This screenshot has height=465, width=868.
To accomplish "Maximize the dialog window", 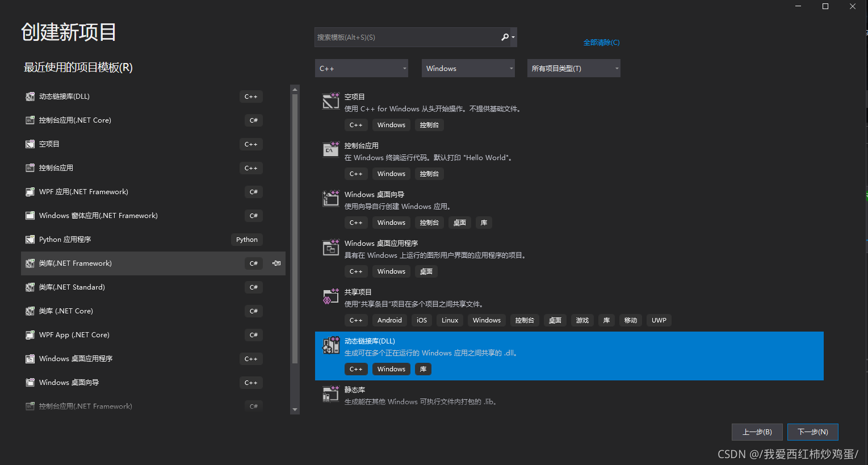I will pyautogui.click(x=825, y=6).
